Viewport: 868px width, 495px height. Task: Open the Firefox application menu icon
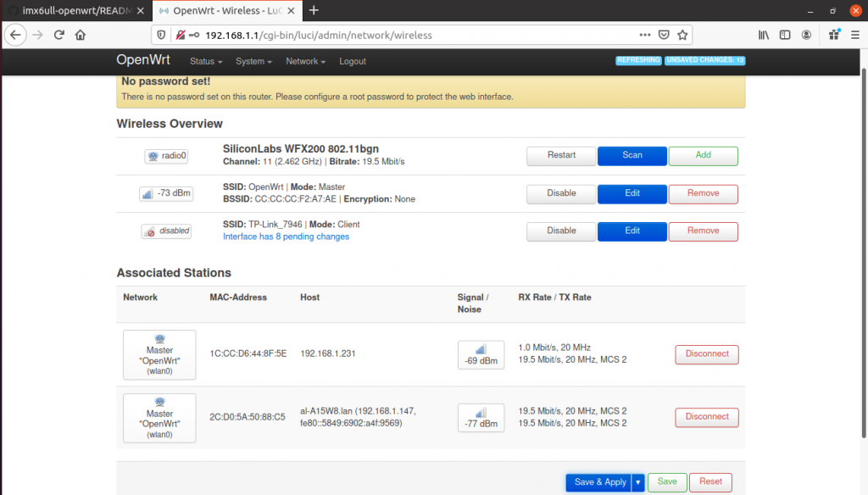tap(857, 35)
